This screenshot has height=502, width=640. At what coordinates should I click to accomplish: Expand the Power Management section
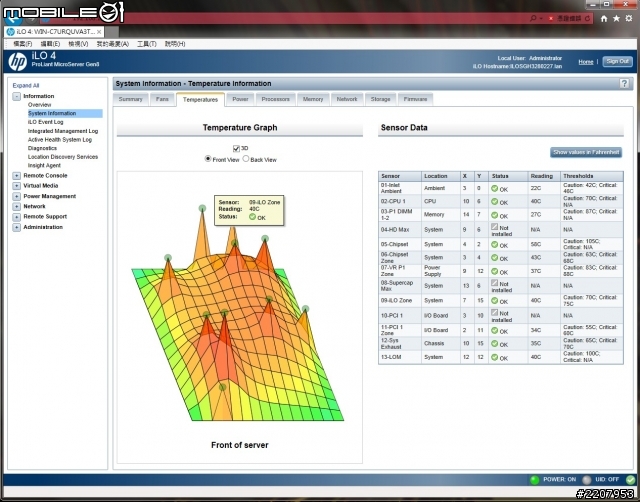click(x=16, y=196)
